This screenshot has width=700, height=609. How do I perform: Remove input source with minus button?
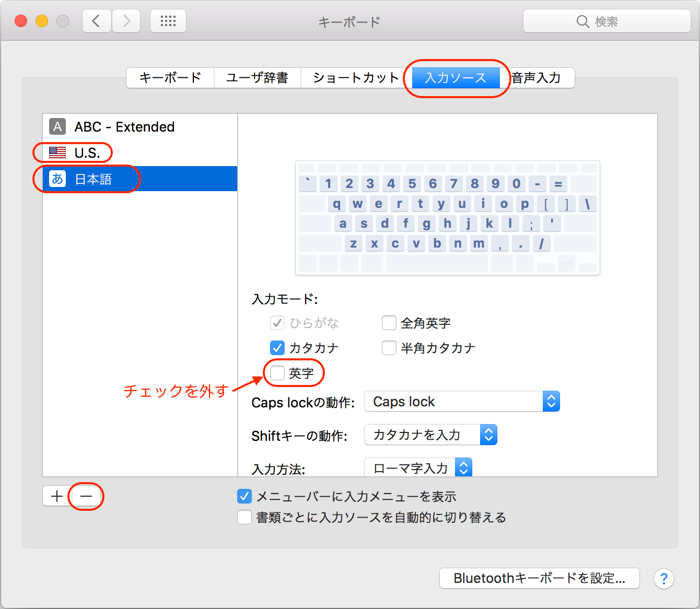pos(86,496)
